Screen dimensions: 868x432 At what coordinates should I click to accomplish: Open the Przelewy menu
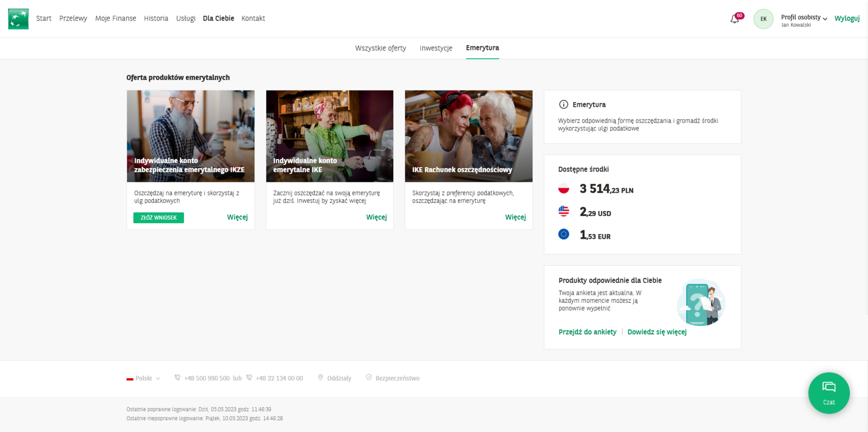(x=73, y=18)
